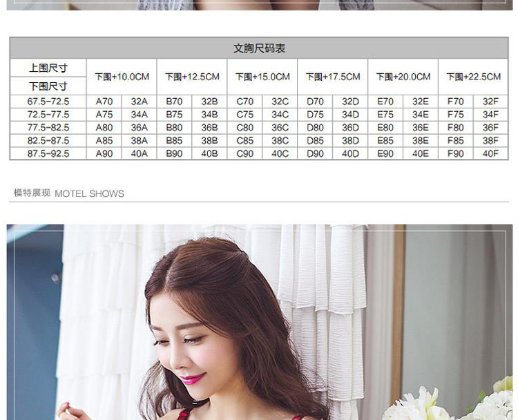Click size cell E80
The height and width of the screenshot is (420, 518).
[385, 128]
